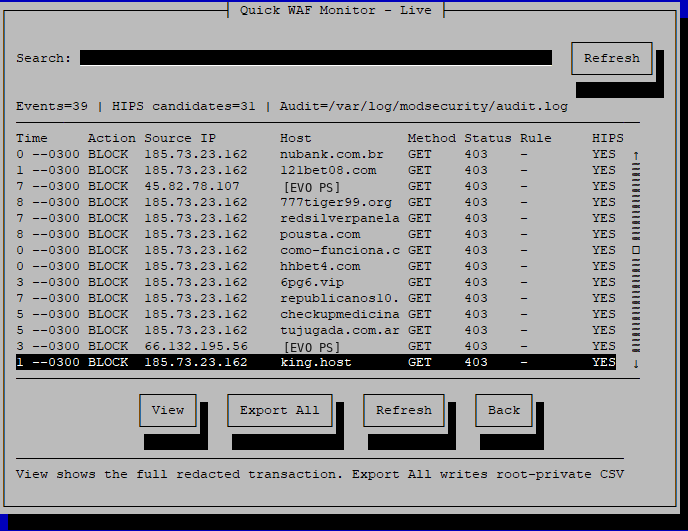Click the HIPS column header

click(608, 138)
